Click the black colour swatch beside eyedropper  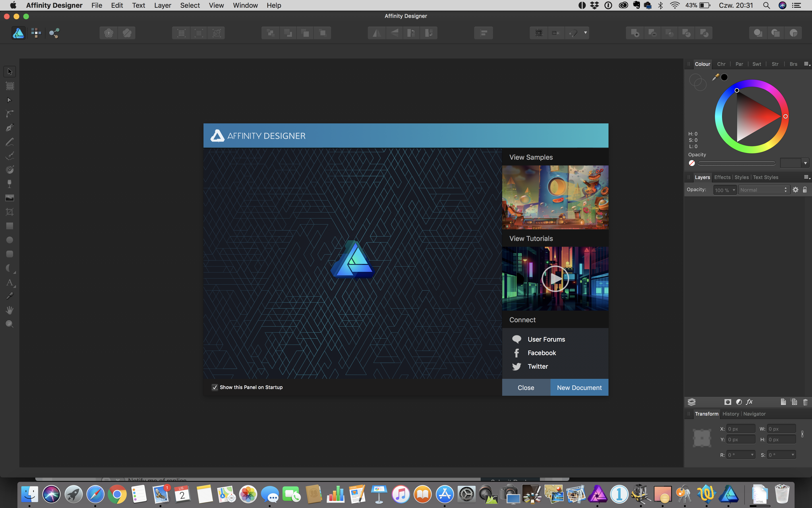(725, 77)
